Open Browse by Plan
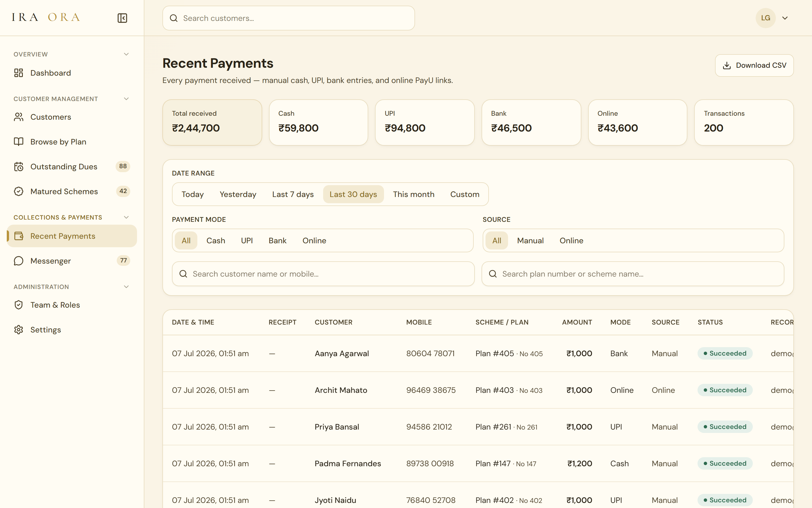 [x=72, y=142]
